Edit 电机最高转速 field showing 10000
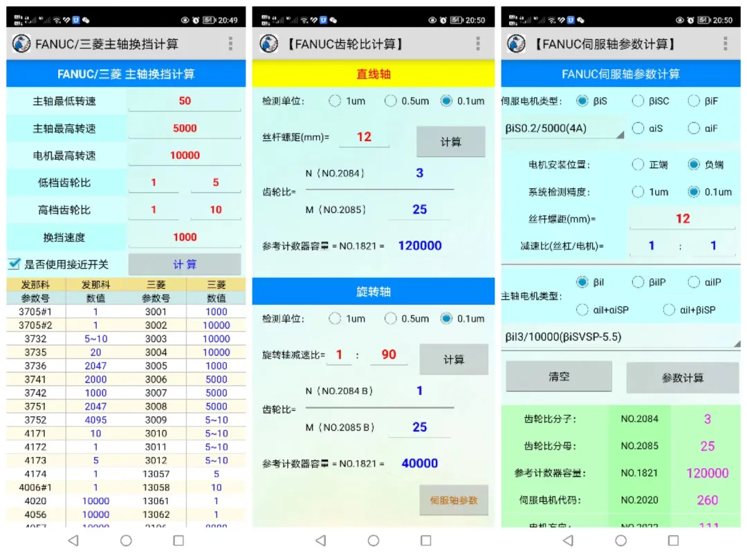The width and height of the screenshot is (747, 560). 185,156
